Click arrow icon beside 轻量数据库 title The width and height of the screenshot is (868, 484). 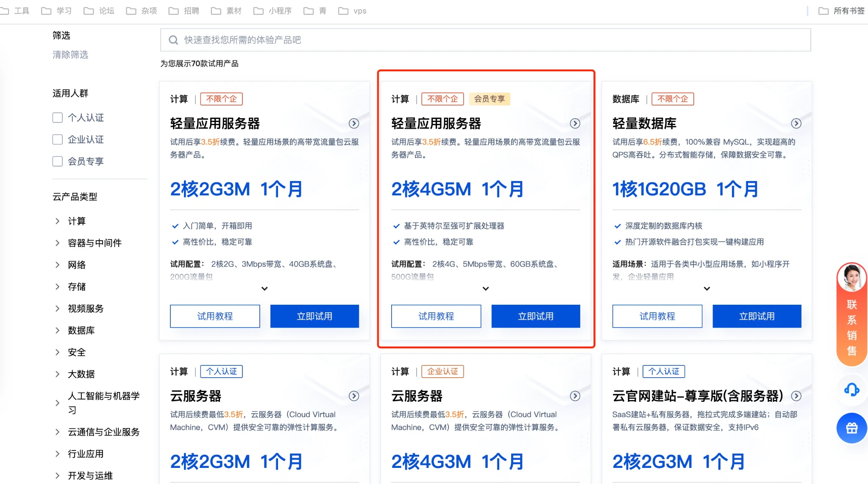[796, 123]
